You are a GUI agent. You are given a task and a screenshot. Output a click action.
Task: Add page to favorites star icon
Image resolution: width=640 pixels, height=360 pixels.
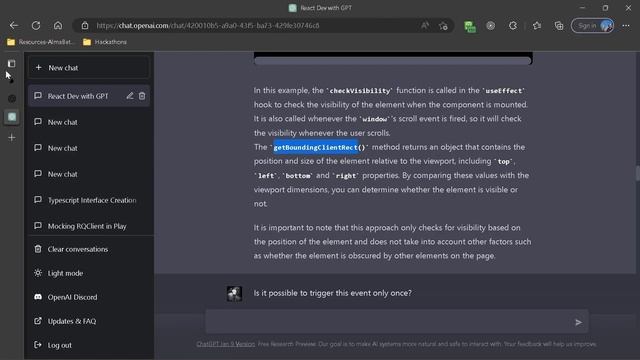pos(444,26)
